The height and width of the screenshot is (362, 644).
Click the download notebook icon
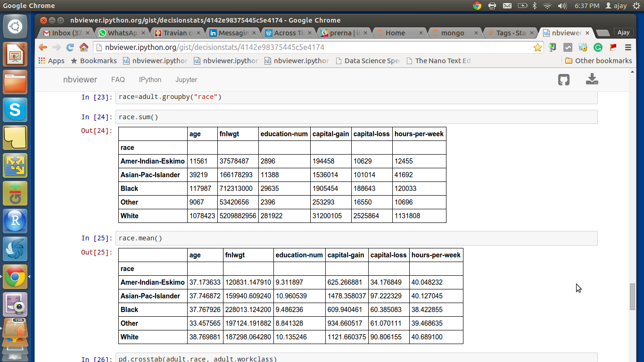(592, 79)
